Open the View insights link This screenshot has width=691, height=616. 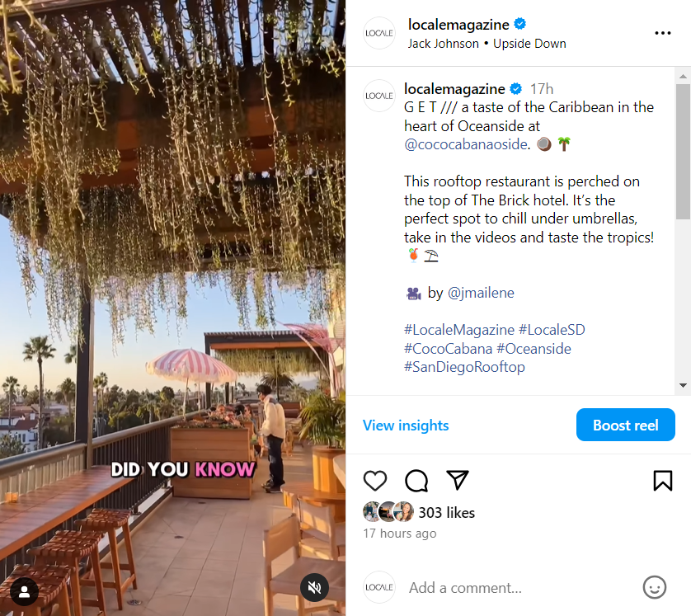[406, 426]
